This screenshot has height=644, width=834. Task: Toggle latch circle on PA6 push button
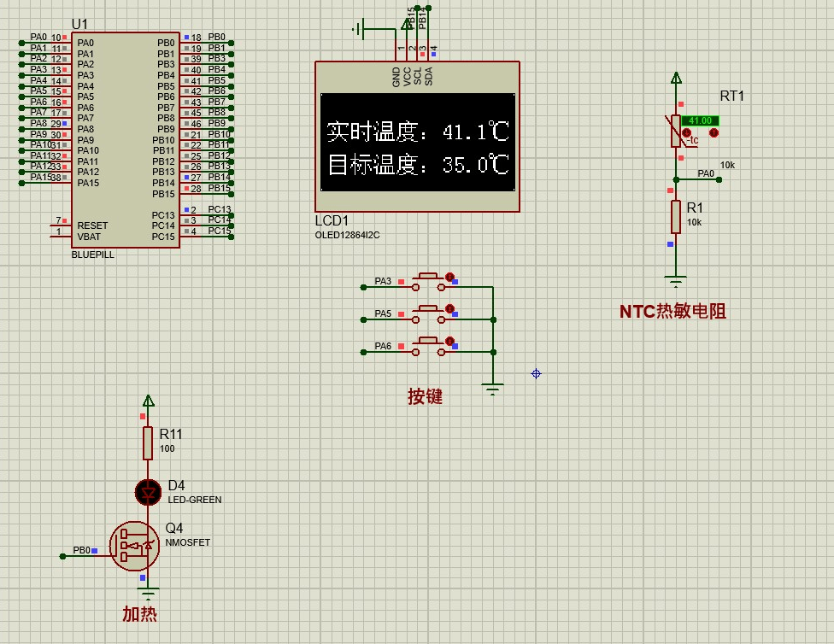pyautogui.click(x=449, y=341)
